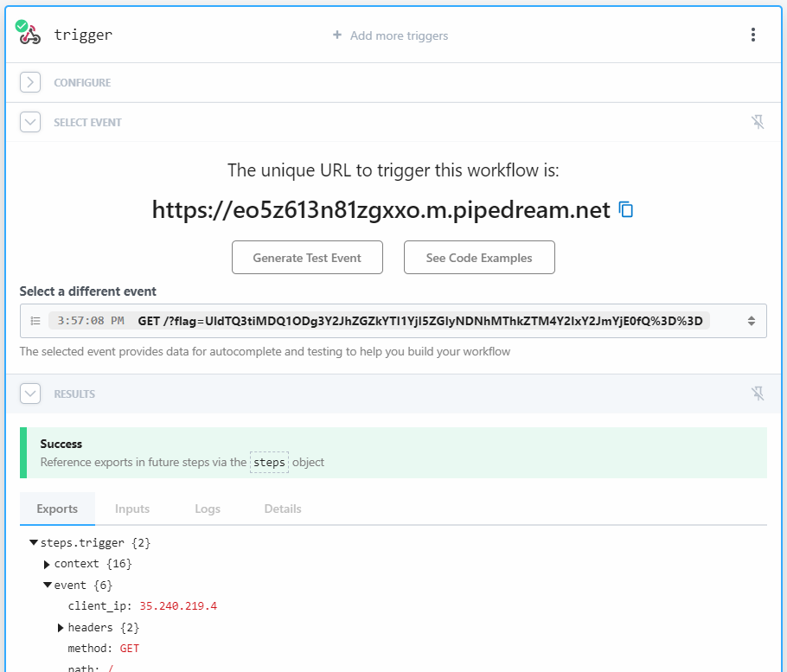The width and height of the screenshot is (787, 672).
Task: Collapse the event {6} node
Action: click(48, 585)
